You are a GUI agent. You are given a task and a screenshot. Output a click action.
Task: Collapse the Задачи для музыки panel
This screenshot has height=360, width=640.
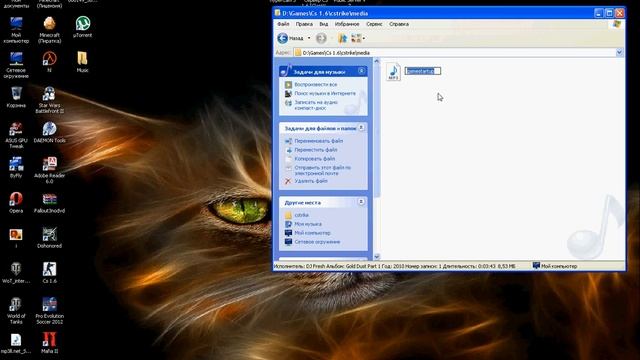tap(361, 71)
